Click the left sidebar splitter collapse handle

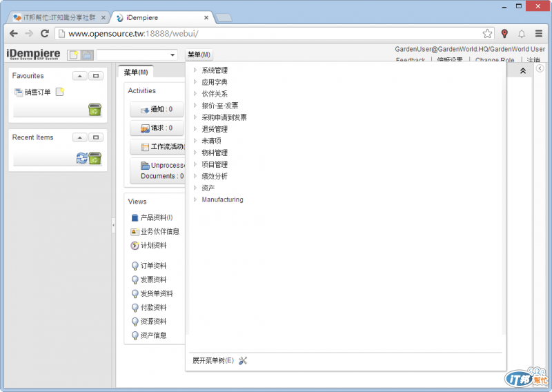(113, 226)
